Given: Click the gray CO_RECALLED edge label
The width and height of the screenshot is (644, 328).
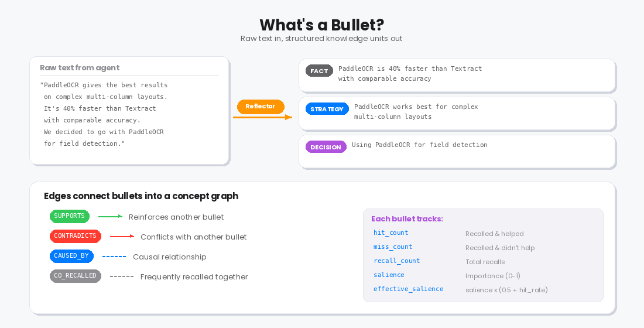Looking at the screenshot, I should coord(75,275).
